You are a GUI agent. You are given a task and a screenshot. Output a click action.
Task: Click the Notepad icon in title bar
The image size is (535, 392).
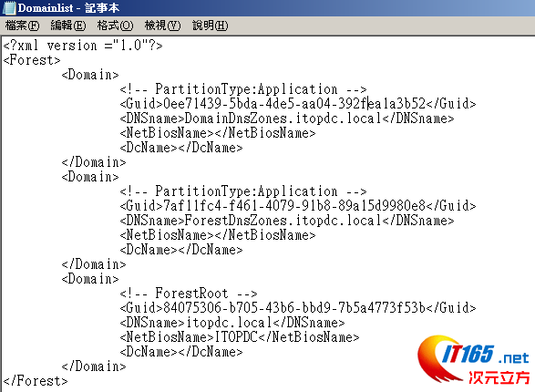(x=8, y=7)
